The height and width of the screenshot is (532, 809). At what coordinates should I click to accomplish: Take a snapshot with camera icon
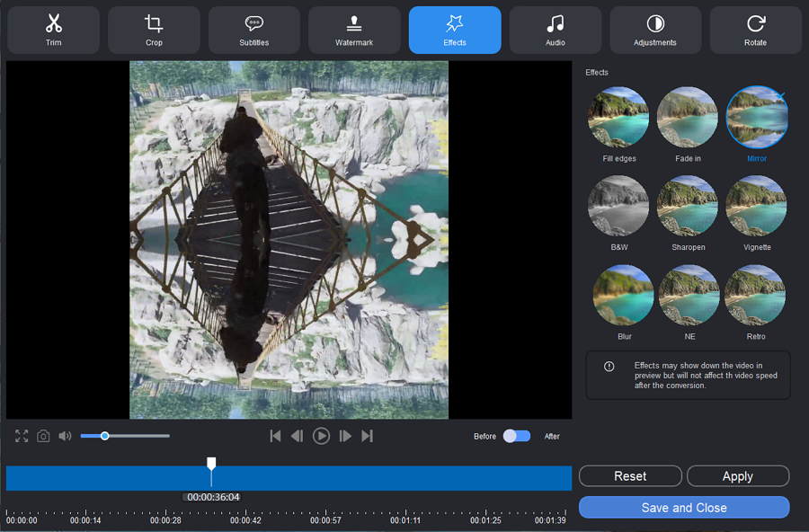pos(43,436)
